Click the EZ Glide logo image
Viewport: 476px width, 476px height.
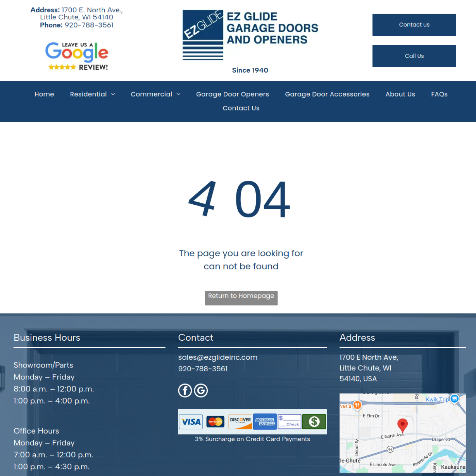tap(250, 35)
